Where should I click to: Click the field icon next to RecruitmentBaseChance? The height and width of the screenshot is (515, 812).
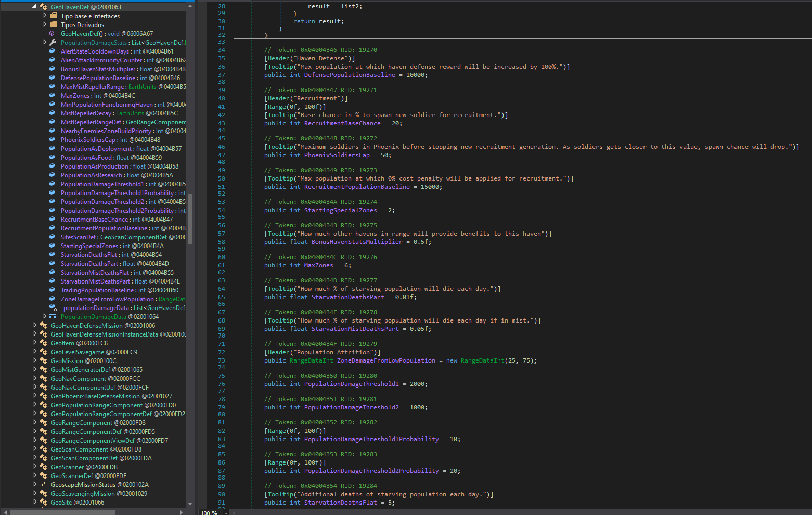click(52, 219)
